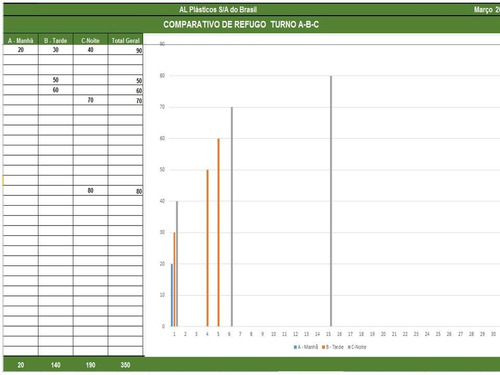The height and width of the screenshot is (375, 500).
Task: Select the C-Noite column header
Action: pyautogui.click(x=90, y=40)
